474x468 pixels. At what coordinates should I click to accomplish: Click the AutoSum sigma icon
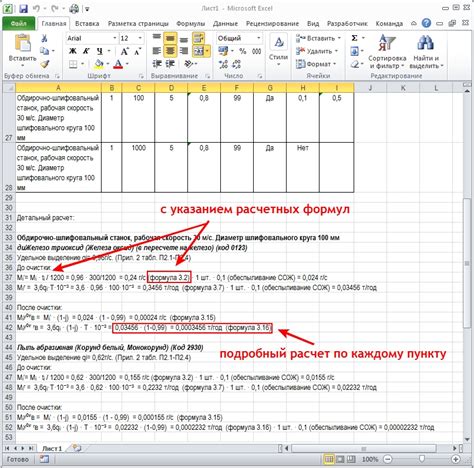[x=355, y=38]
